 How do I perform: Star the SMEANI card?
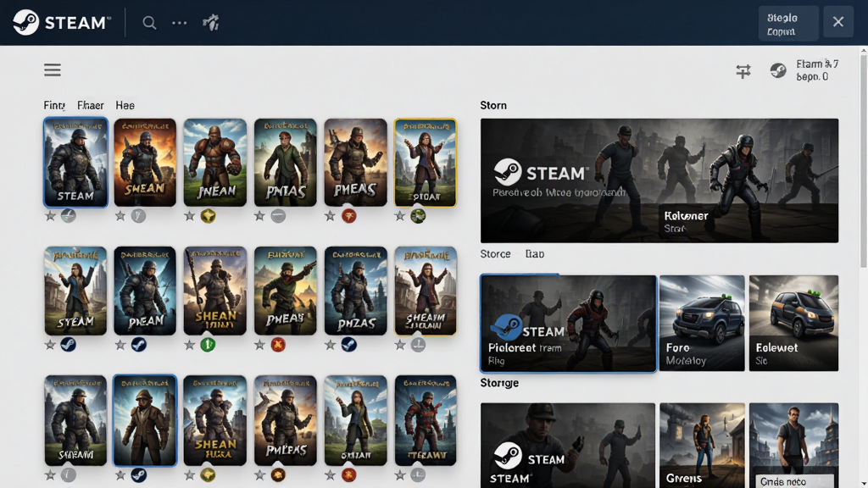pyautogui.click(x=50, y=474)
